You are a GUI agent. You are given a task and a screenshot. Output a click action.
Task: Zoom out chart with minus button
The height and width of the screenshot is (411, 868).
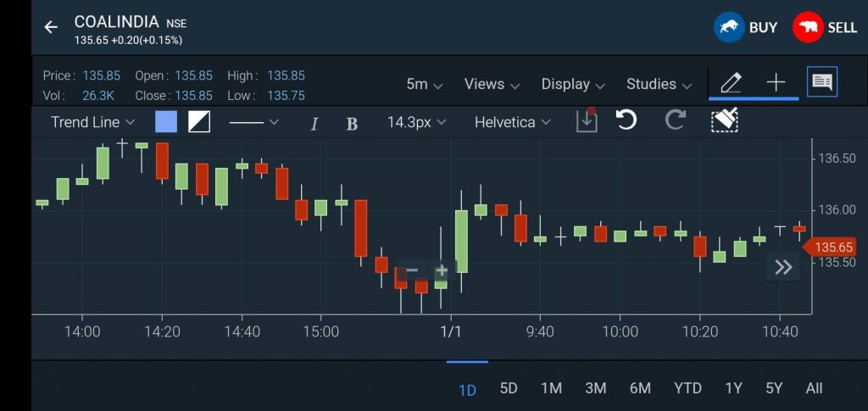(412, 270)
